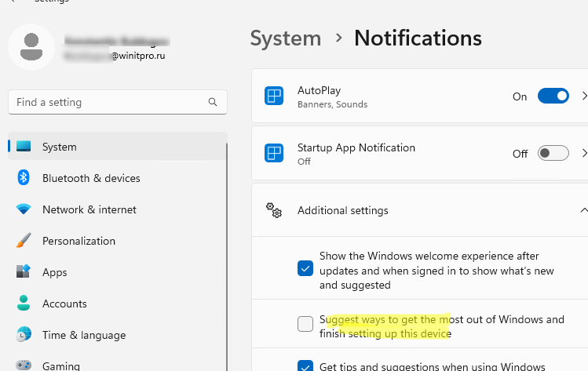
Task: Turn off the AutoPlay notifications toggle
Action: coord(553,96)
